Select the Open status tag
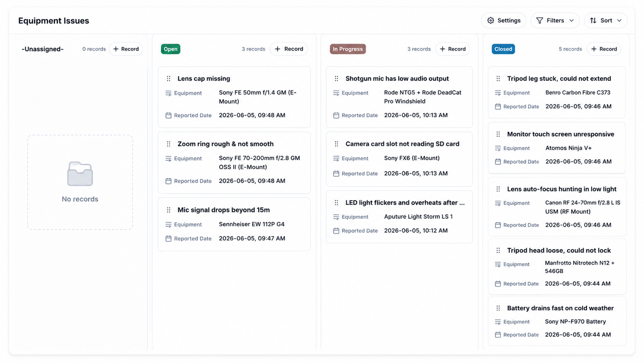The width and height of the screenshot is (644, 363). 171,49
